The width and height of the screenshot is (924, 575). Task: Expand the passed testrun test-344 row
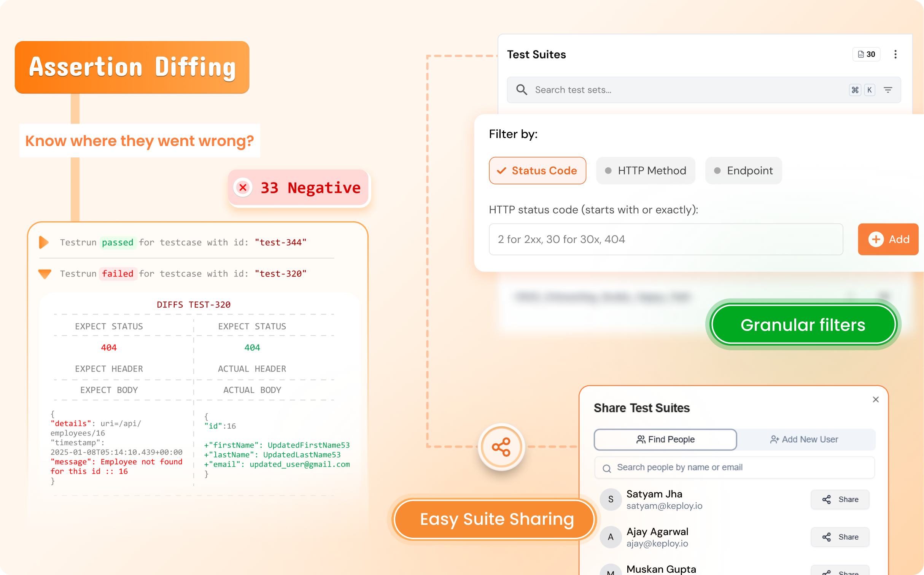[x=44, y=242]
